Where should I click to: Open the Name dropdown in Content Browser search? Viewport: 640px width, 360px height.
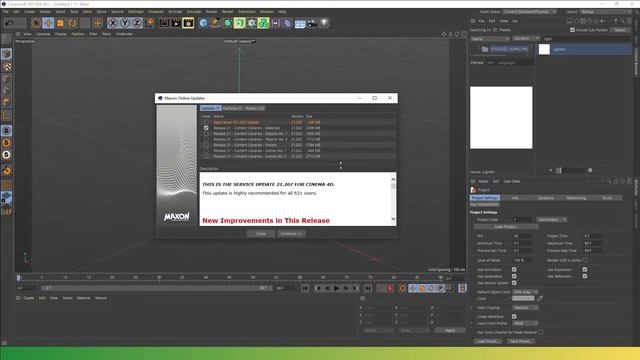pos(490,39)
